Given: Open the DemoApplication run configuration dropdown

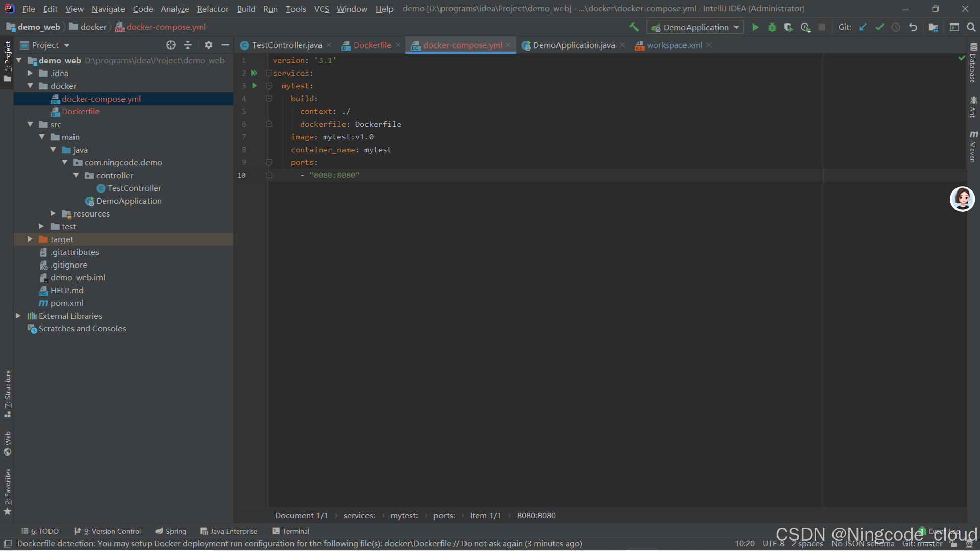Looking at the screenshot, I should click(x=695, y=27).
